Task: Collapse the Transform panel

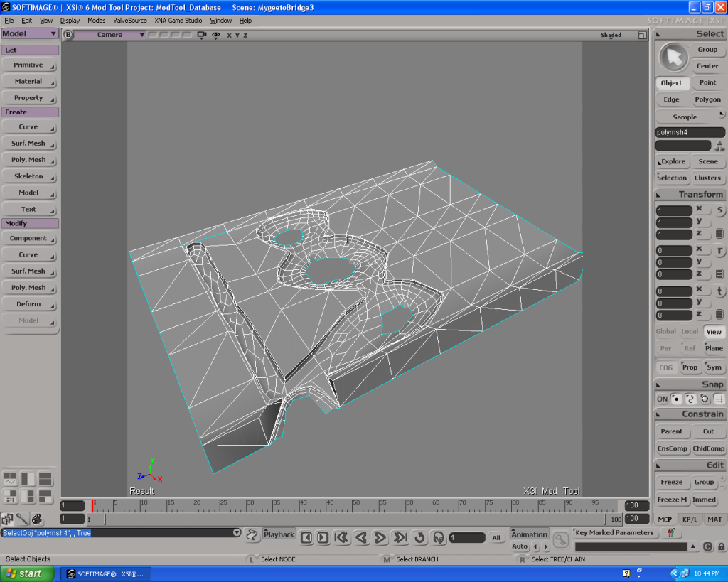Action: tap(658, 195)
